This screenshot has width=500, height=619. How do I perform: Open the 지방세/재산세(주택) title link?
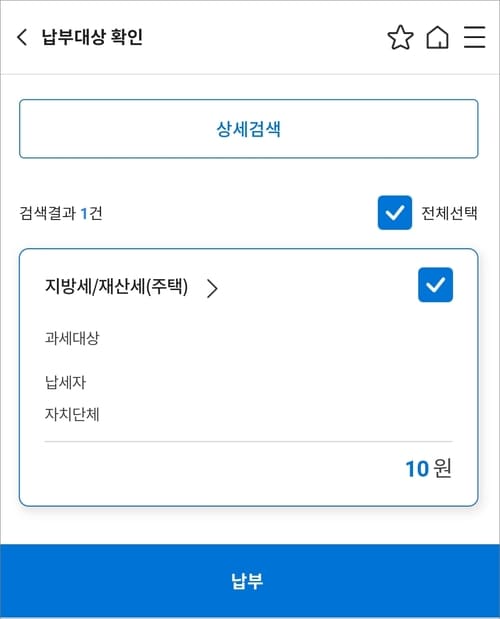click(116, 287)
